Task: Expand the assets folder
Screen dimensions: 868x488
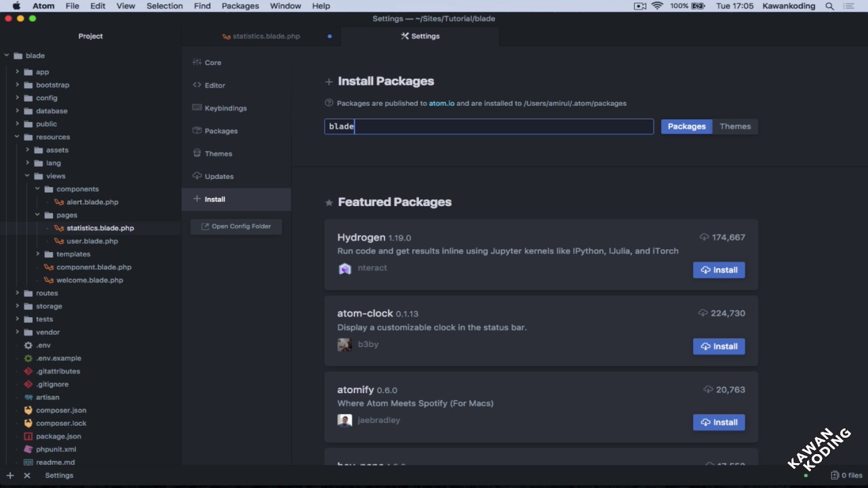Action: click(27, 150)
